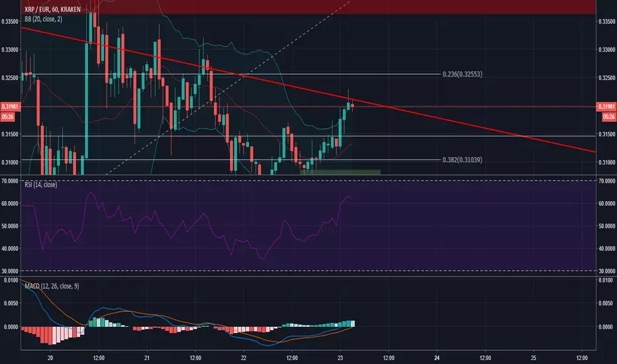Viewport: 617px width, 364px height.
Task: Select the RSI (14, close) indicator label
Action: point(40,185)
